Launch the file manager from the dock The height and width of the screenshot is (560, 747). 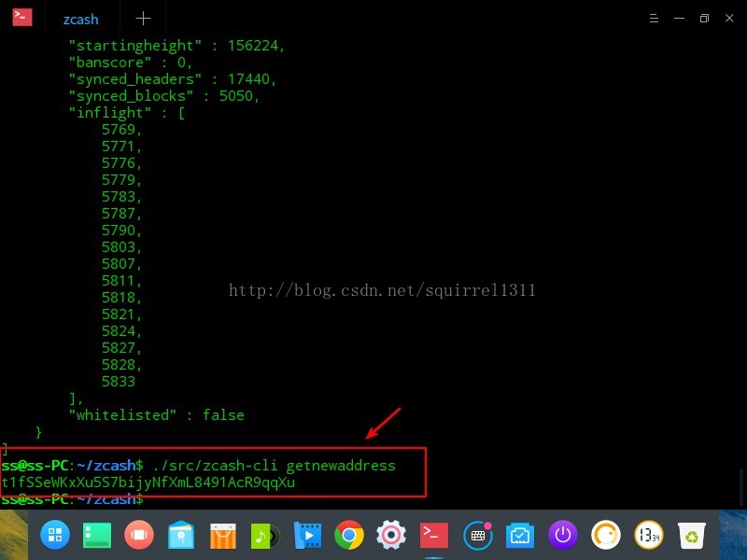click(x=181, y=535)
